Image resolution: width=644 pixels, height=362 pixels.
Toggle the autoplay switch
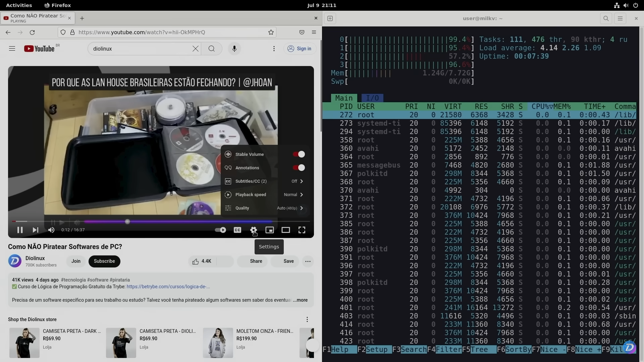tap(220, 230)
